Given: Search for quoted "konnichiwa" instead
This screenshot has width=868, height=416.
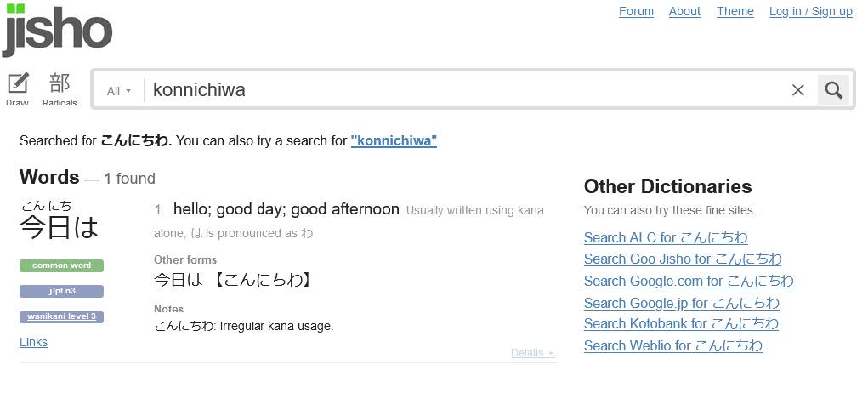Looking at the screenshot, I should [394, 140].
